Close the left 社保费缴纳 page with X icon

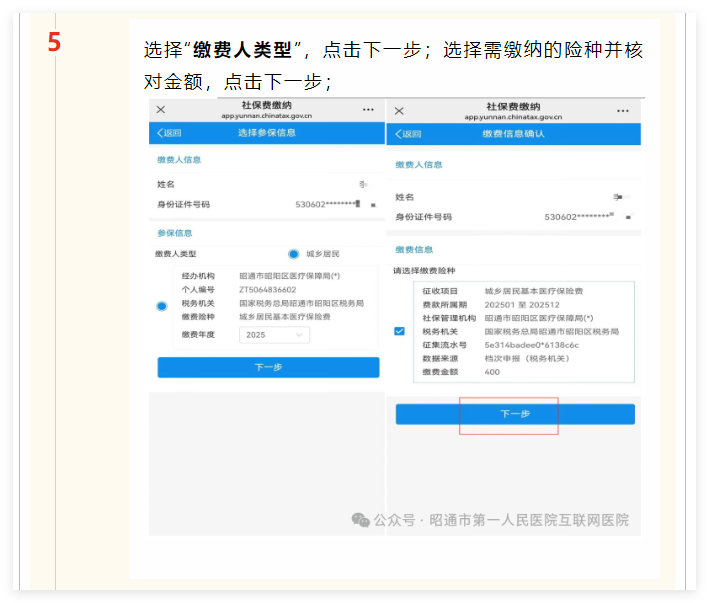pyautogui.click(x=161, y=109)
